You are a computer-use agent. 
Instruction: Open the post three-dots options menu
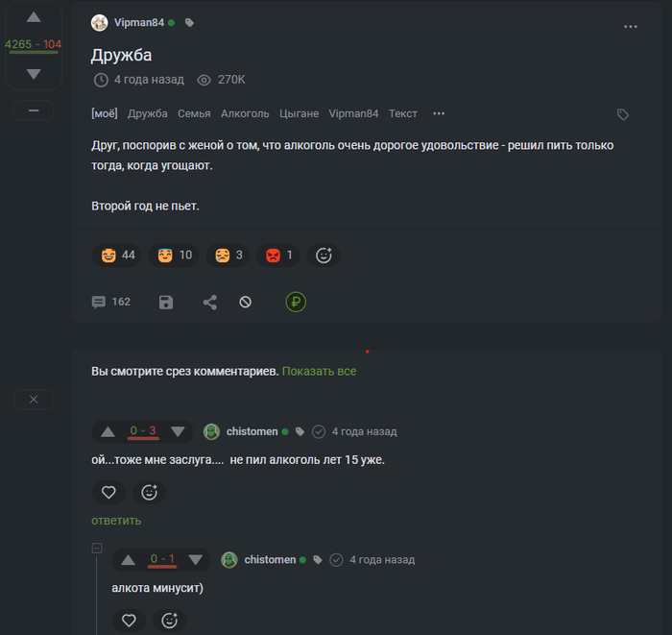[x=631, y=27]
